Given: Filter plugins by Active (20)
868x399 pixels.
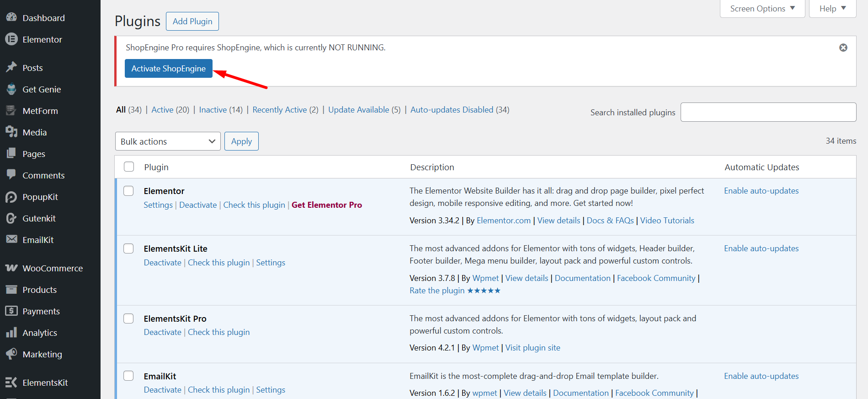Looking at the screenshot, I should (x=170, y=110).
